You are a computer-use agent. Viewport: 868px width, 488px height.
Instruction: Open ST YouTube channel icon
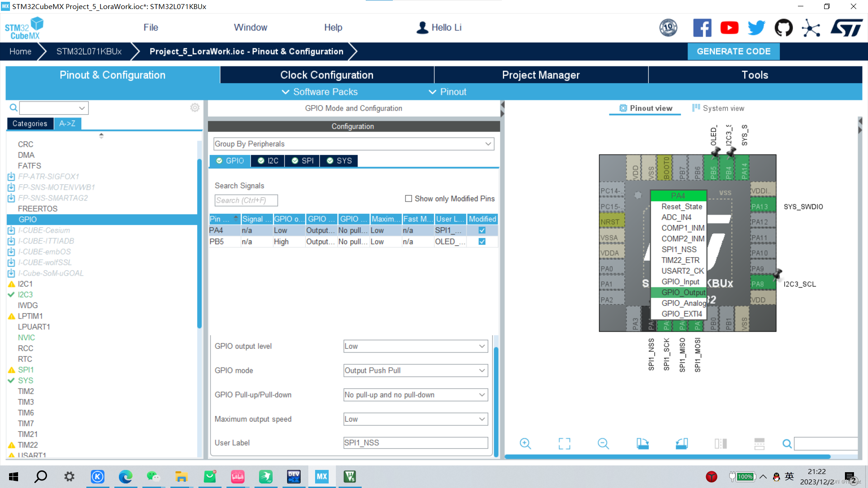pyautogui.click(x=729, y=28)
